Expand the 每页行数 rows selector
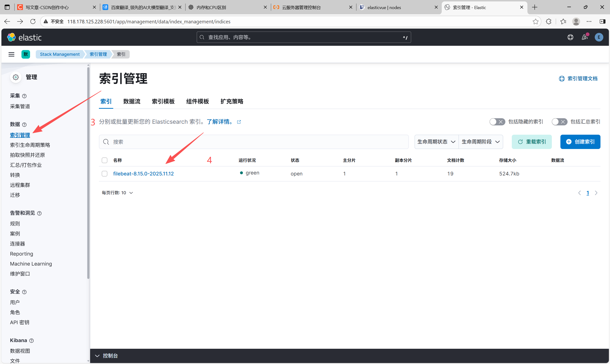The image size is (610, 364). [117, 193]
